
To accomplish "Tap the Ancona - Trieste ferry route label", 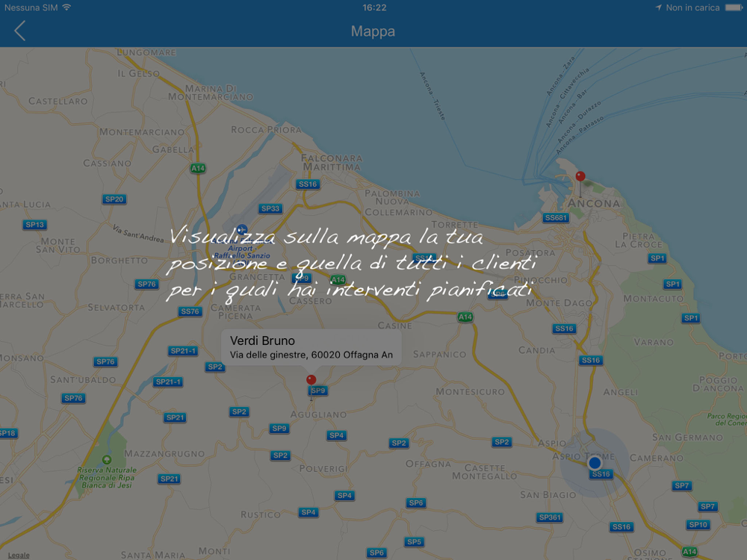I will pyautogui.click(x=433, y=96).
